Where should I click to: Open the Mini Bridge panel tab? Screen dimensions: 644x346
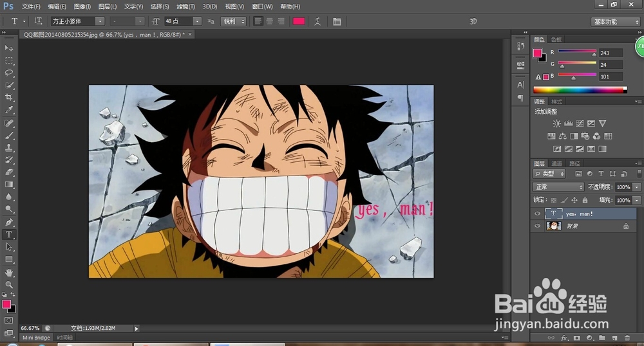36,338
